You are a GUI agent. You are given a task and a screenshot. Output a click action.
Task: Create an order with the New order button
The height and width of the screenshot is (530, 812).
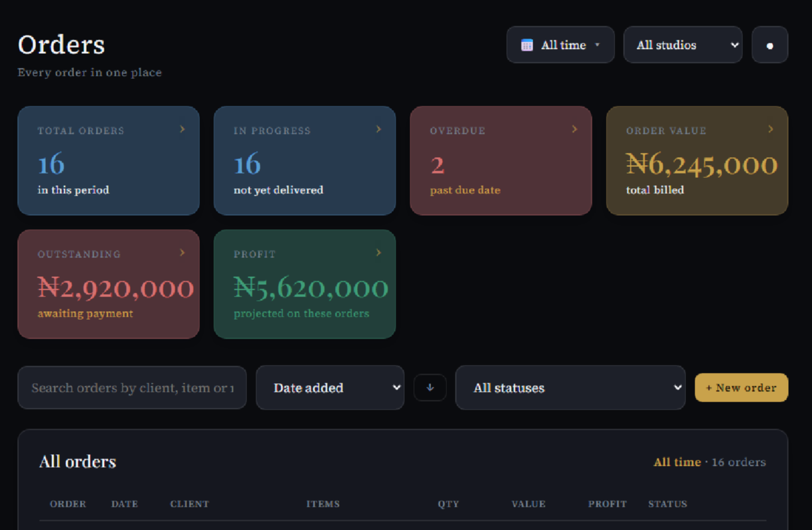coord(741,388)
